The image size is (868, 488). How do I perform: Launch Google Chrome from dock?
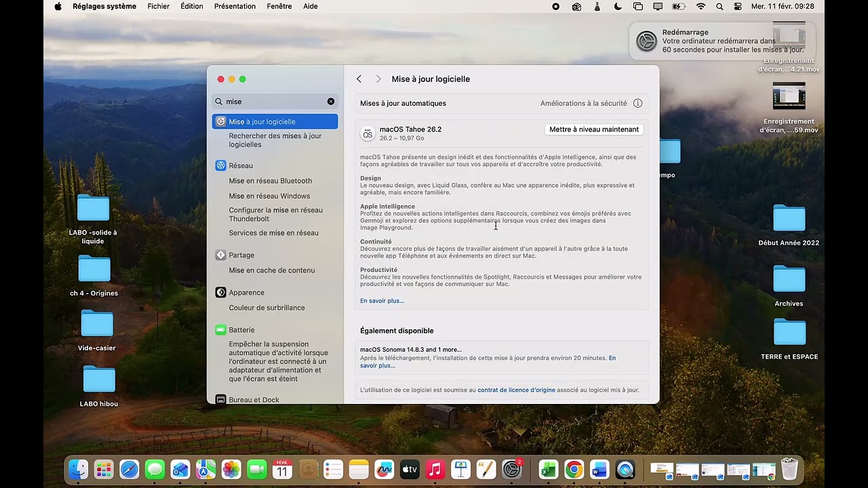click(574, 469)
